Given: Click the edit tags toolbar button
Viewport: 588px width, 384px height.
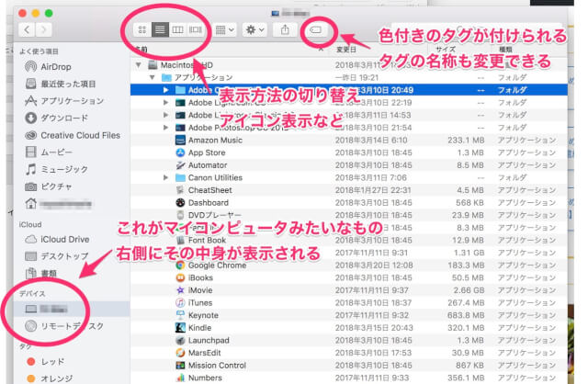Looking at the screenshot, I should click(x=316, y=29).
